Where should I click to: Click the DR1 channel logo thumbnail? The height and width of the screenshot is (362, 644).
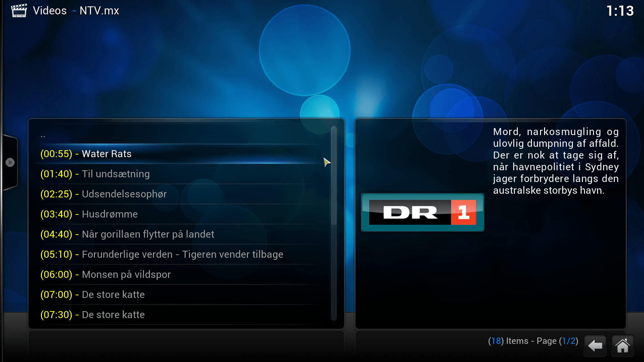(x=422, y=212)
